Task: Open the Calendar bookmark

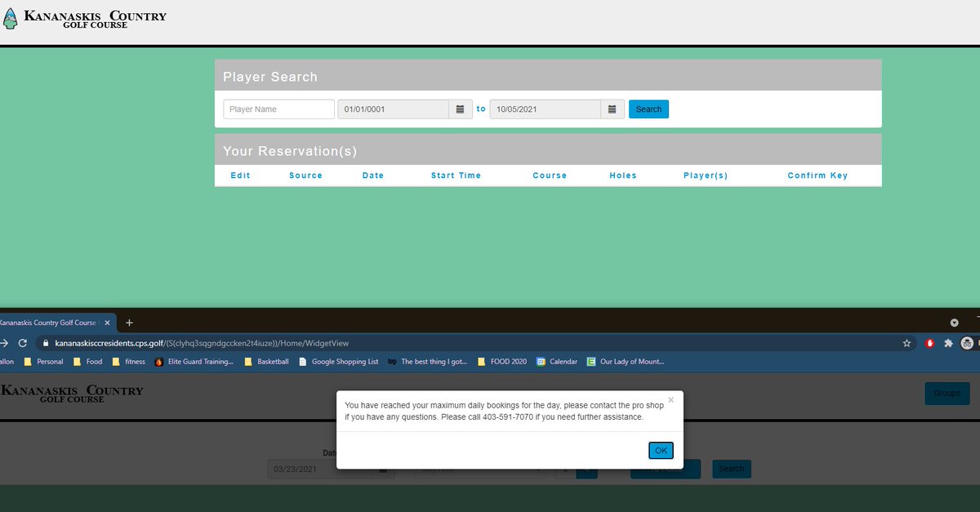Action: point(557,362)
